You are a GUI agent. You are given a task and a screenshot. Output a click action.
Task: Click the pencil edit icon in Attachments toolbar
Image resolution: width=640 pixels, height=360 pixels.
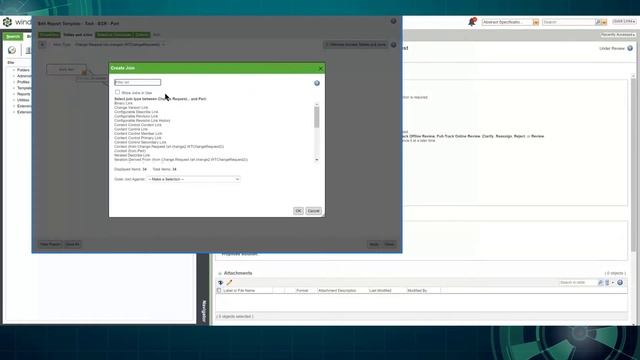(229, 282)
